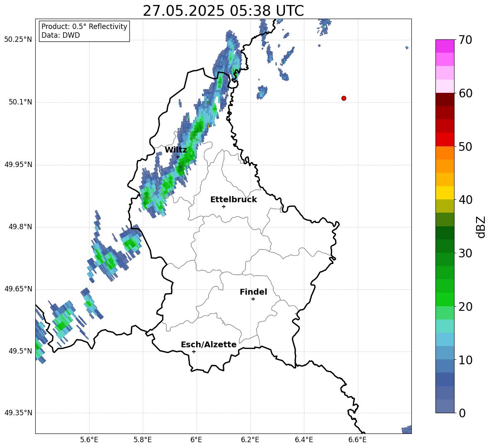Click the 5.8°E longitude label
The image size is (491, 448).
[143, 440]
